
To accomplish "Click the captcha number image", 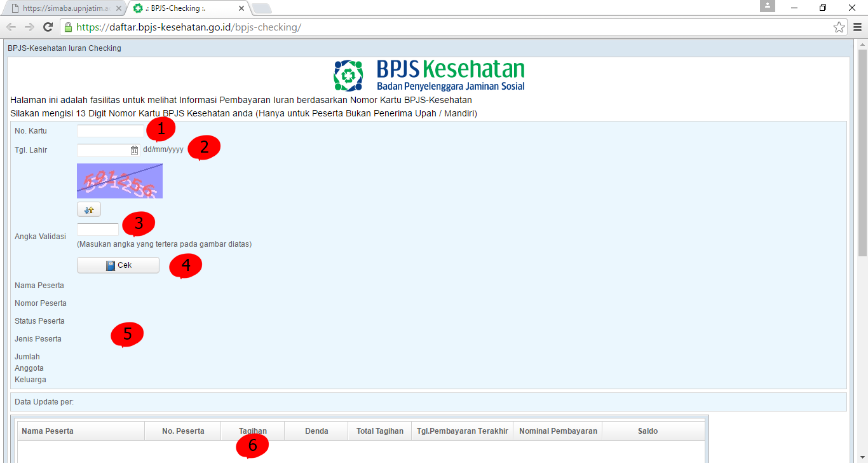I will point(119,181).
